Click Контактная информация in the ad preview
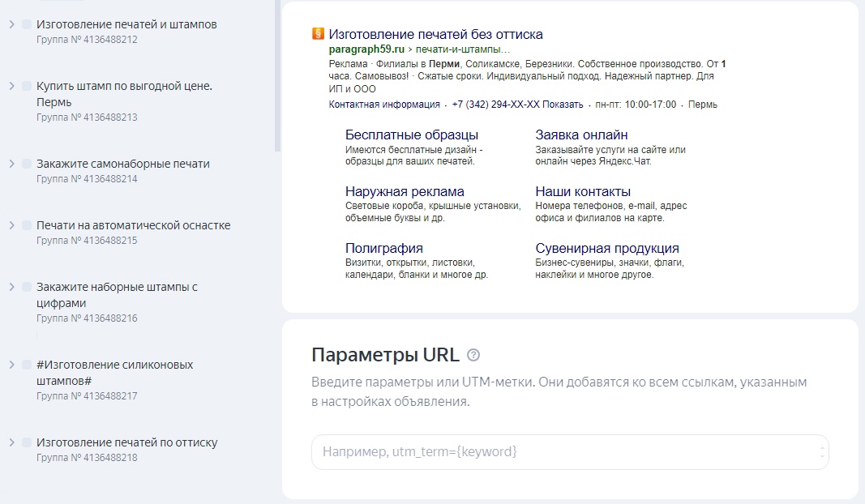Screen dimensions: 865x504 click(x=384, y=105)
